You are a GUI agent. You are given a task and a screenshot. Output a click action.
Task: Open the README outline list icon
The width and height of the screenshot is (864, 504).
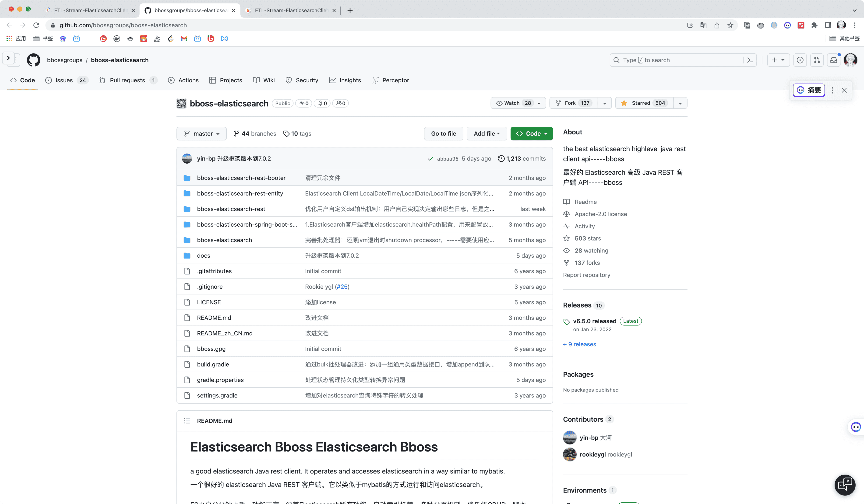(187, 421)
